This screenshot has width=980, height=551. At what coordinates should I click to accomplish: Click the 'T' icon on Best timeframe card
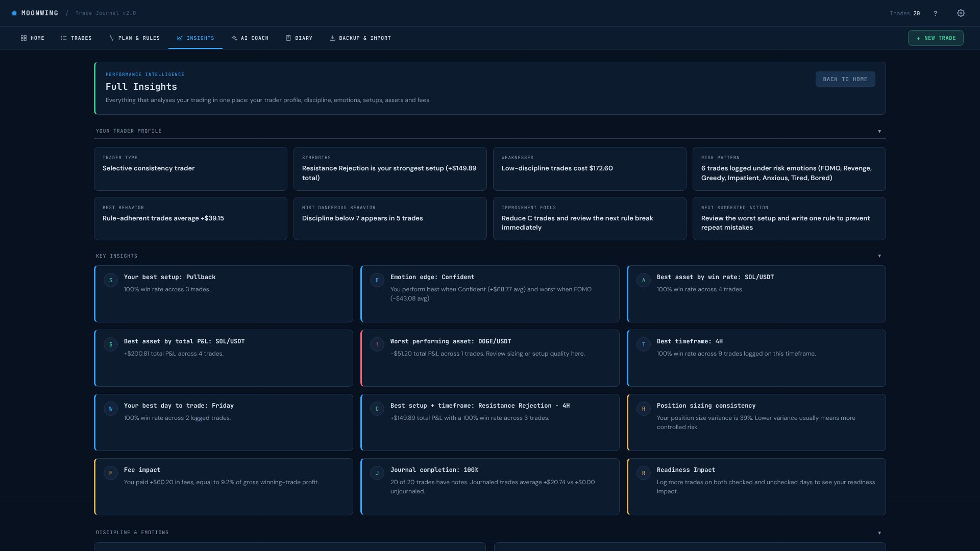tap(644, 344)
